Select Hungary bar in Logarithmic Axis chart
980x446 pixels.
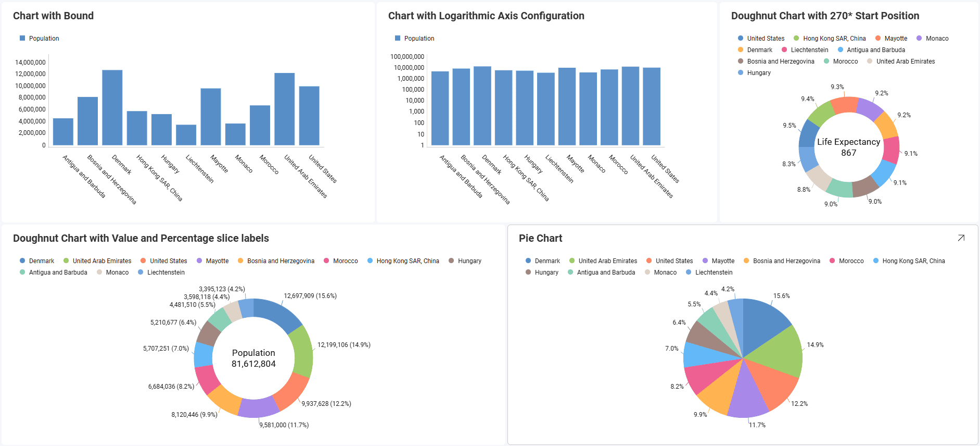pyautogui.click(x=525, y=108)
